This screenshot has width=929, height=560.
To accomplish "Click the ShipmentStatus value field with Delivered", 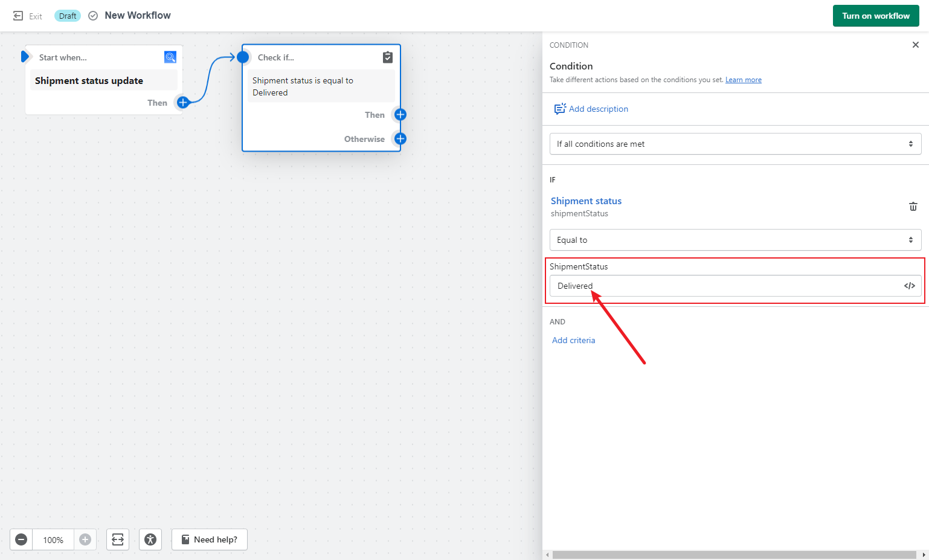I will (735, 286).
